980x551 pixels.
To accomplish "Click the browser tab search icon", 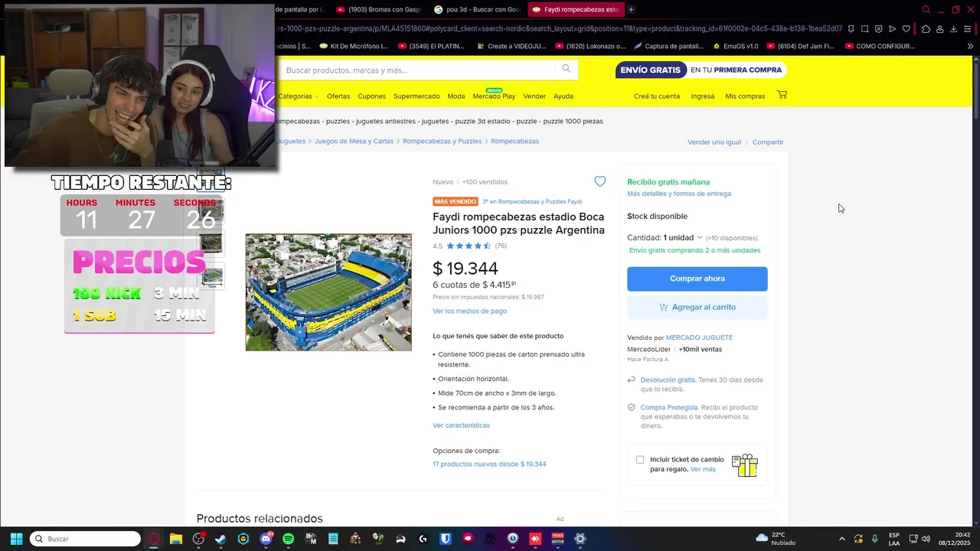I will pos(926,9).
